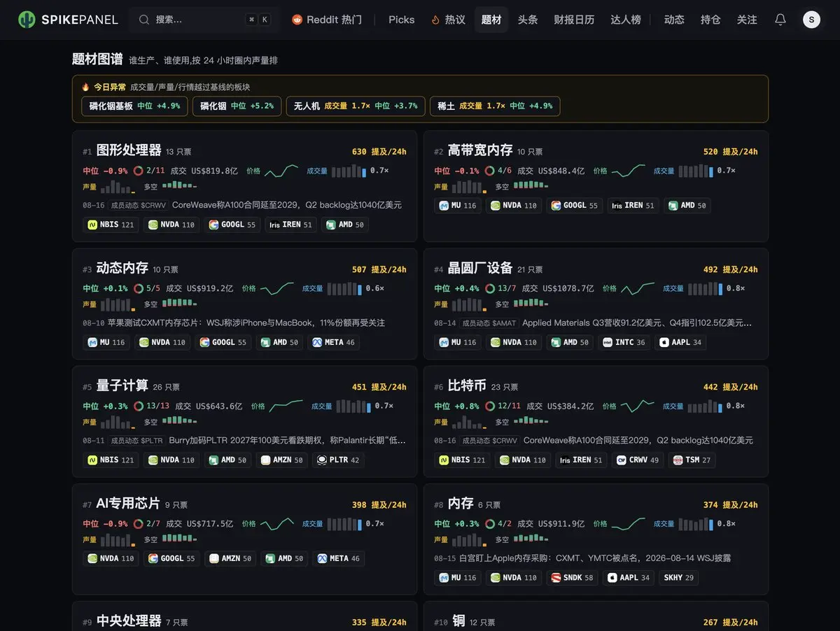The height and width of the screenshot is (631, 840).
Task: Open the 持仓 page
Action: pos(710,20)
